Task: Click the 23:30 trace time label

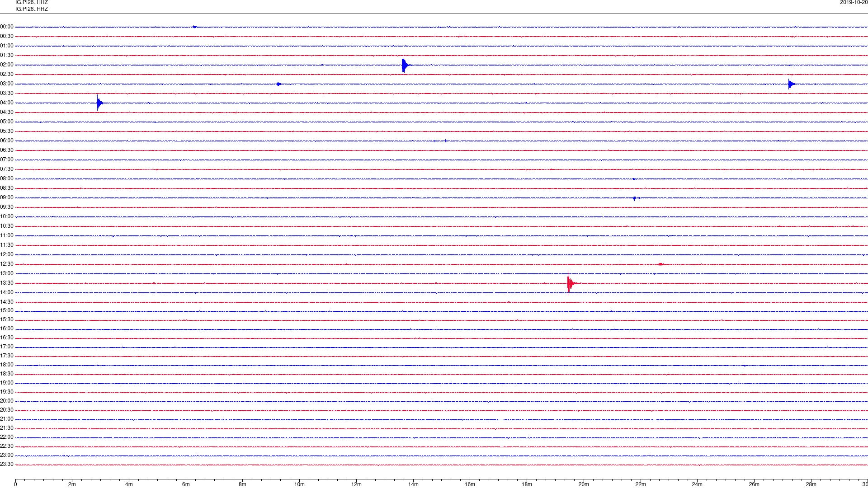Action: pos(7,465)
